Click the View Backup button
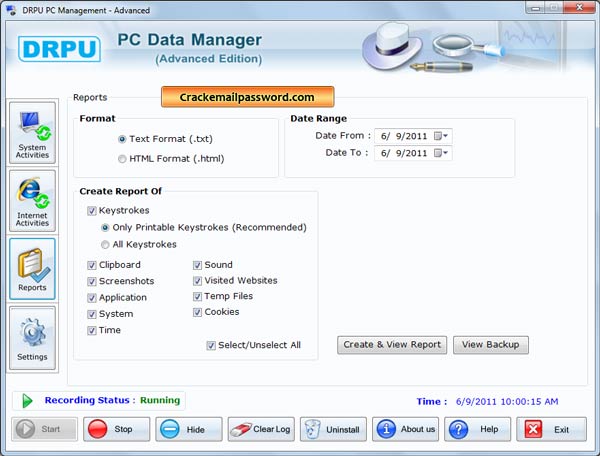 pos(491,345)
